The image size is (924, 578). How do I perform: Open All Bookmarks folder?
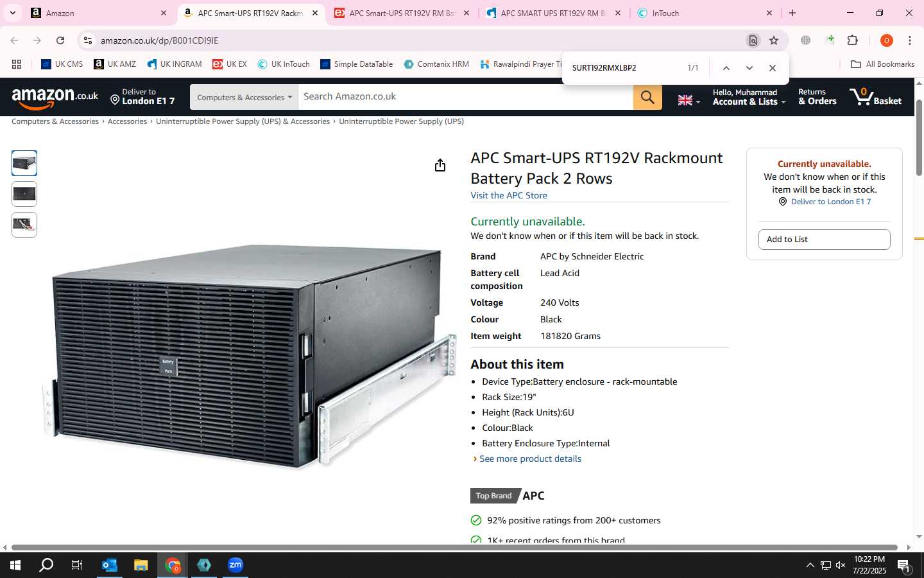(882, 64)
